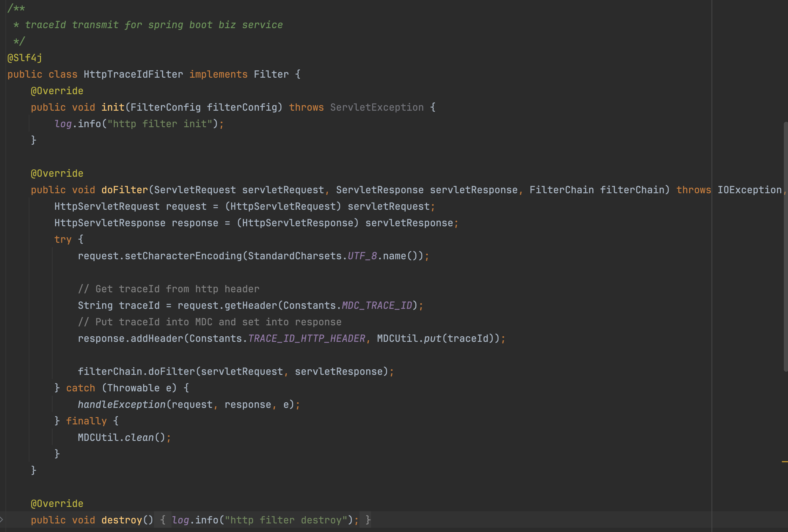The image size is (788, 532).
Task: Click the "destroy" method name
Action: coord(121,520)
